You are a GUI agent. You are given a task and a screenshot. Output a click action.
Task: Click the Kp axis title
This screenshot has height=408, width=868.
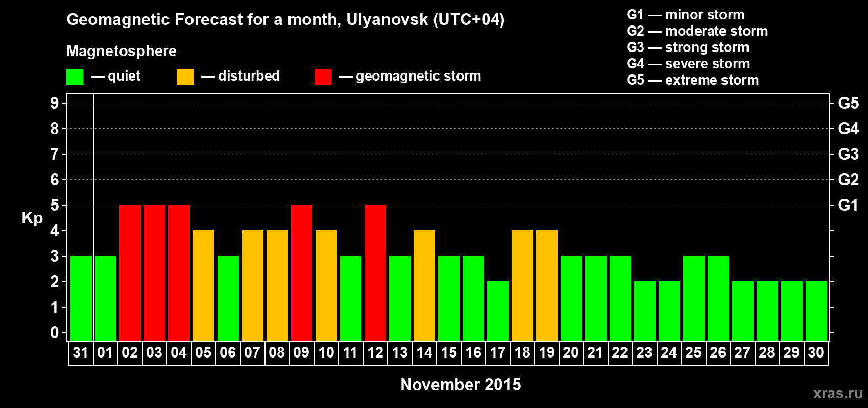(x=32, y=218)
